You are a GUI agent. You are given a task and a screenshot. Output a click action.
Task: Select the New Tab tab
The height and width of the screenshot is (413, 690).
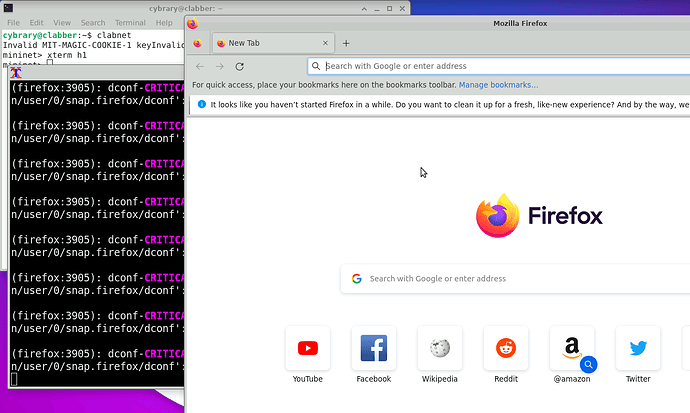[273, 43]
